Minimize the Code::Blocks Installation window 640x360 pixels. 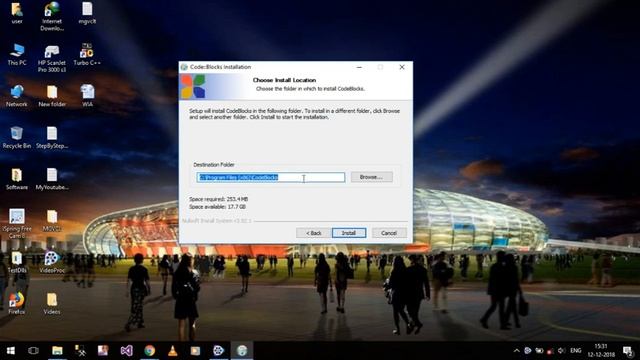359,67
